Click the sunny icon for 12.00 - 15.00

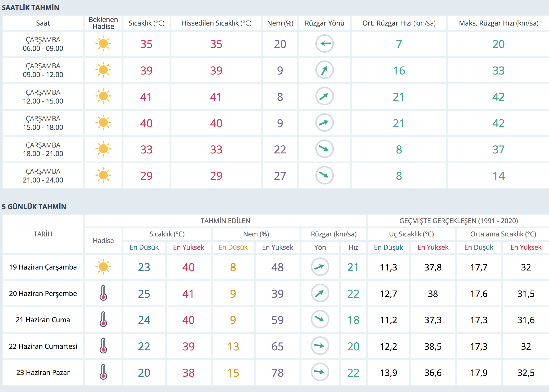pyautogui.click(x=103, y=96)
